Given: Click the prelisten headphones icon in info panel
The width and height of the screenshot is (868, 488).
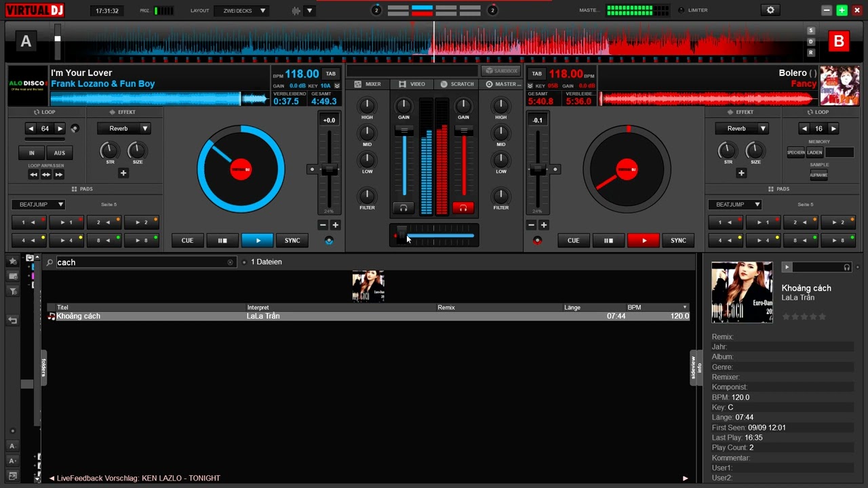Looking at the screenshot, I should pyautogui.click(x=846, y=268).
